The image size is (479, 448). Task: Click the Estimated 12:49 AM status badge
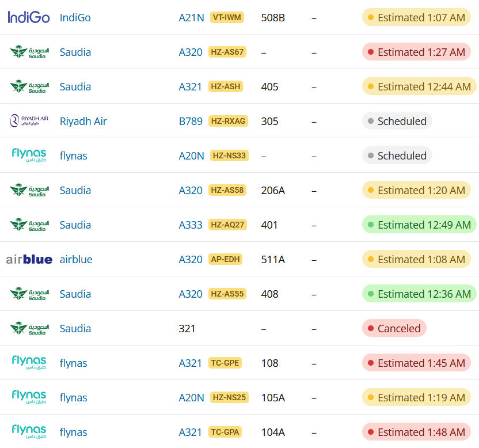tap(419, 225)
